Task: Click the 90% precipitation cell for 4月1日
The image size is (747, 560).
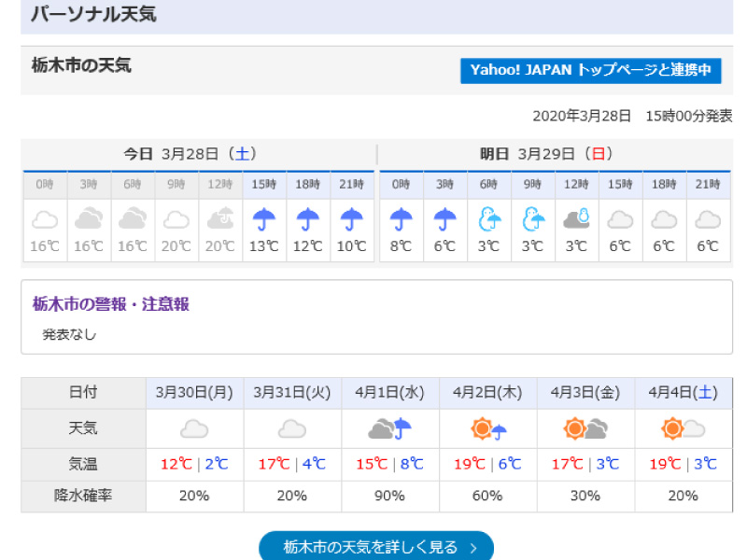Action: 390,496
